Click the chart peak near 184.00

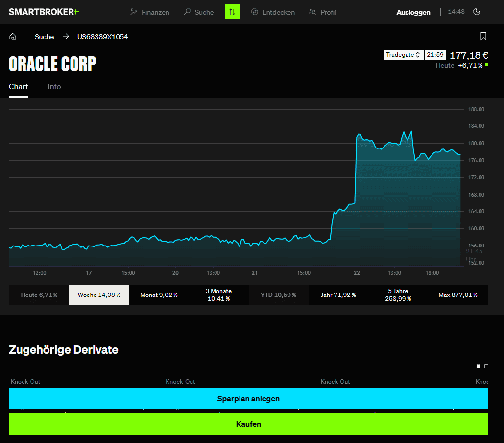(x=411, y=131)
